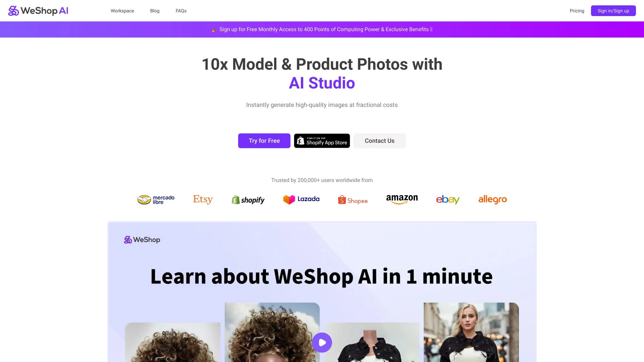Click the Allegro logo icon
The image size is (644, 362).
[x=492, y=199]
